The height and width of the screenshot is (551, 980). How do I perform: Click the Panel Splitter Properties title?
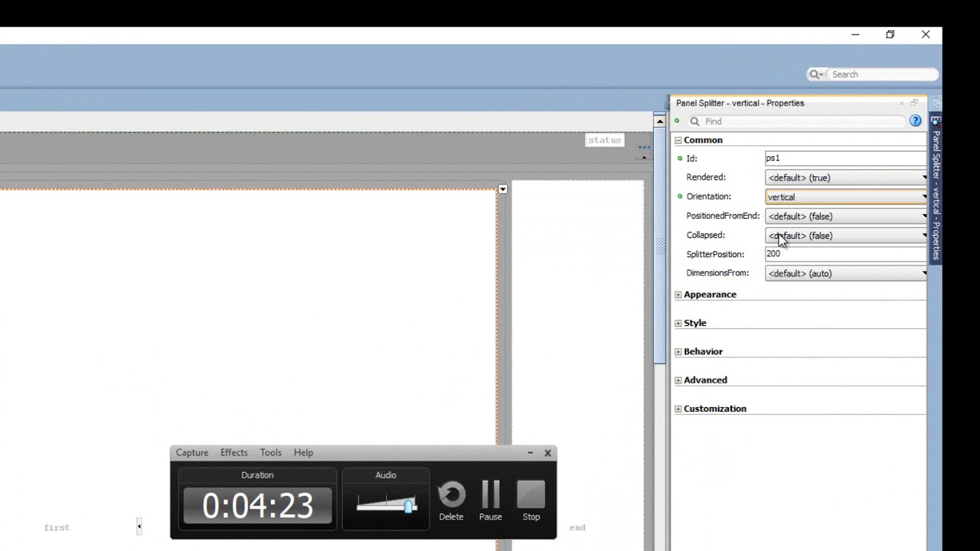[x=740, y=103]
